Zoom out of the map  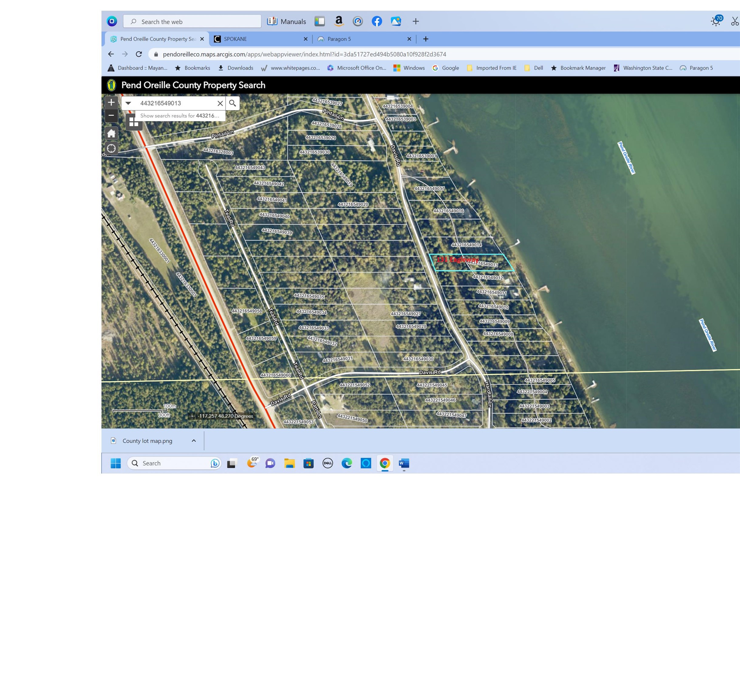tap(111, 116)
